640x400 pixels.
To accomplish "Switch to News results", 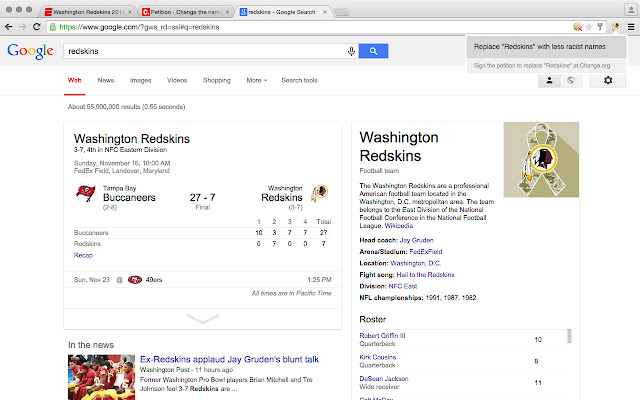I will [x=106, y=80].
